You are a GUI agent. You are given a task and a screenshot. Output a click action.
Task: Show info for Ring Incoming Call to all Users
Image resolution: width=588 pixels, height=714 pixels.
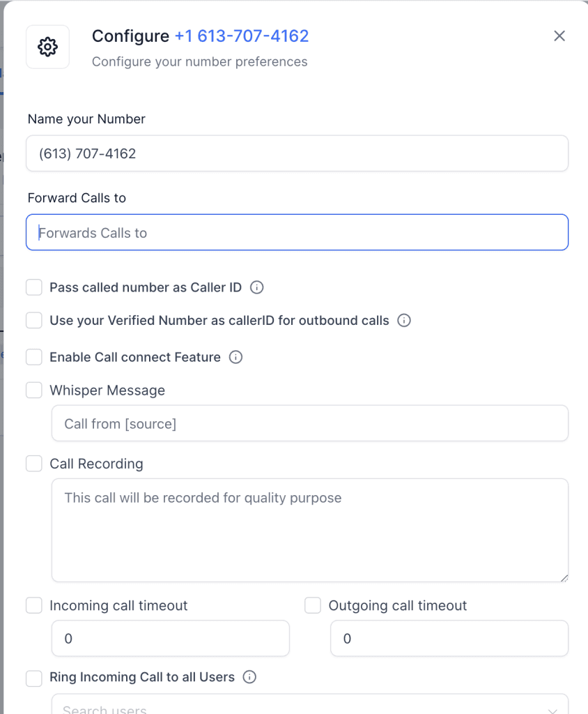[x=249, y=677]
